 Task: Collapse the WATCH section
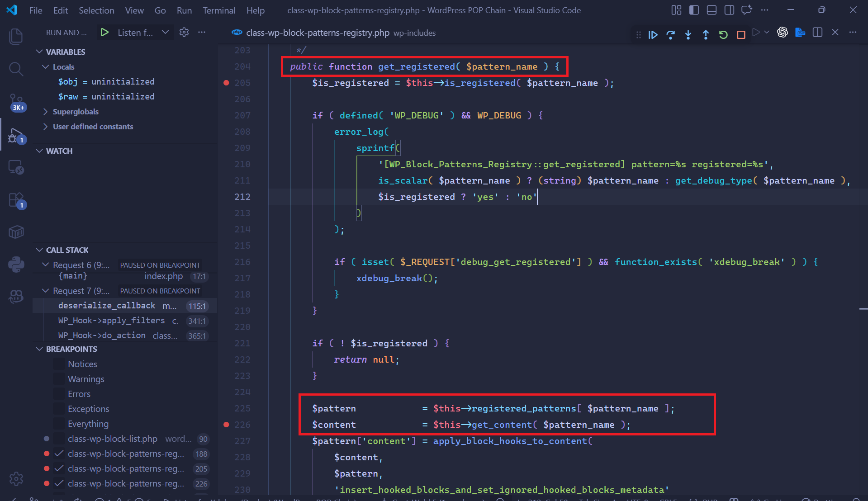click(39, 151)
